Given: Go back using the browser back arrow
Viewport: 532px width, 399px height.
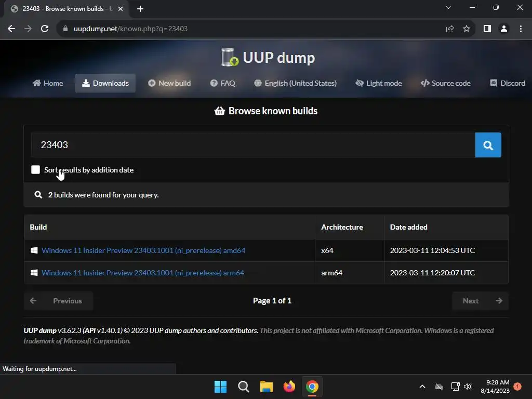Looking at the screenshot, I should (11, 29).
